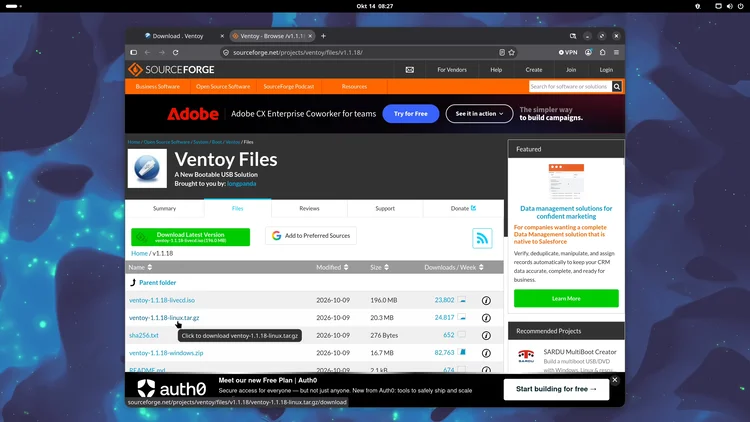Click the downloads chart icon for windows.zip row
Image resolution: width=750 pixels, height=422 pixels.
click(x=462, y=352)
